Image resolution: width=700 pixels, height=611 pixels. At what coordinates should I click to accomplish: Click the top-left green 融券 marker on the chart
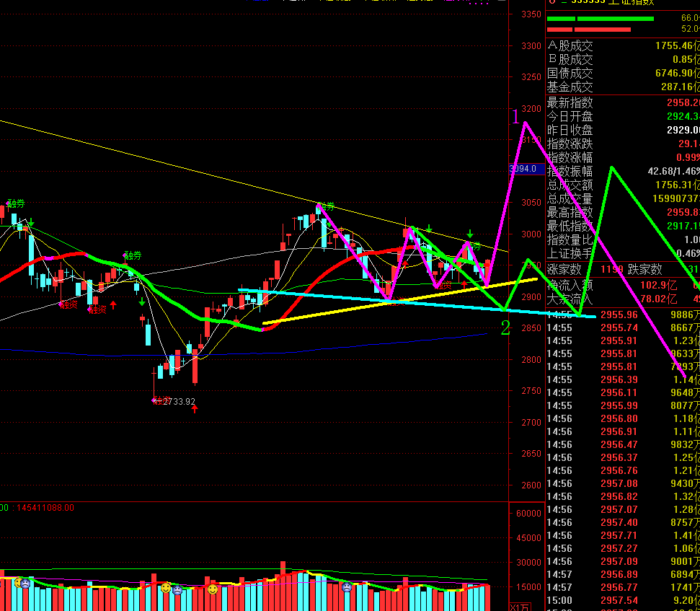pyautogui.click(x=16, y=203)
